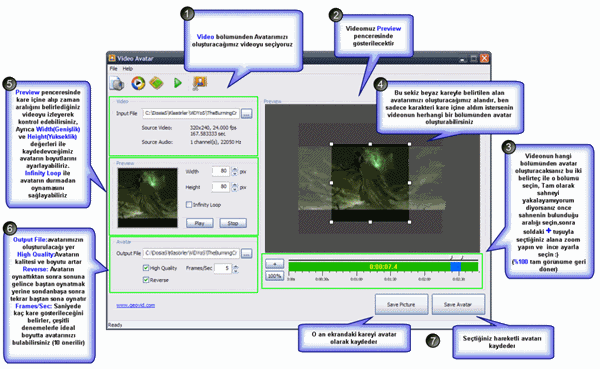The height and width of the screenshot is (369, 600).
Task: Click the green play arrow toolbar icon
Action: [178, 83]
